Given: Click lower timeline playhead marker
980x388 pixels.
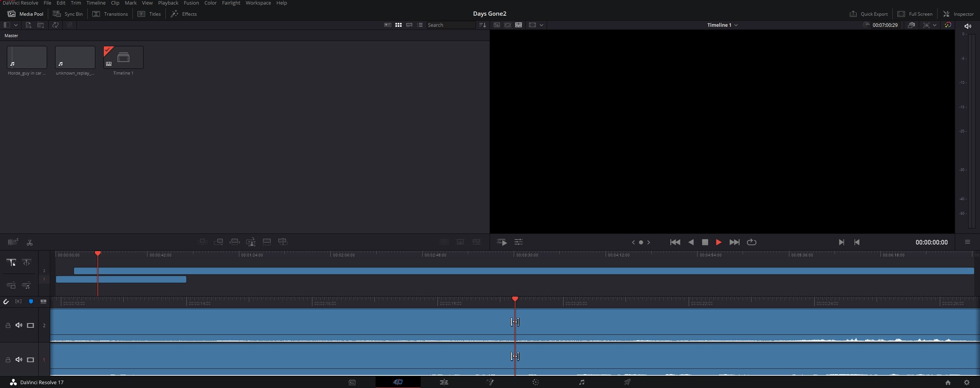Looking at the screenshot, I should click(x=515, y=298).
